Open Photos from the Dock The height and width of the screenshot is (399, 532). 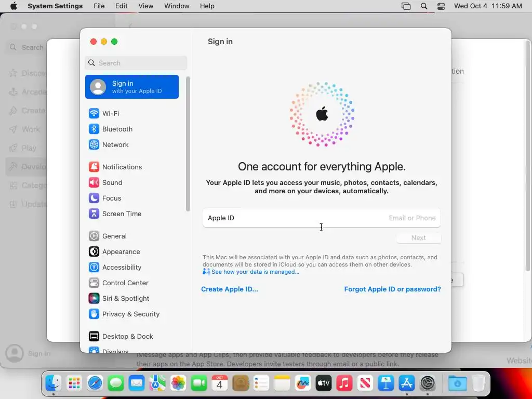click(178, 383)
